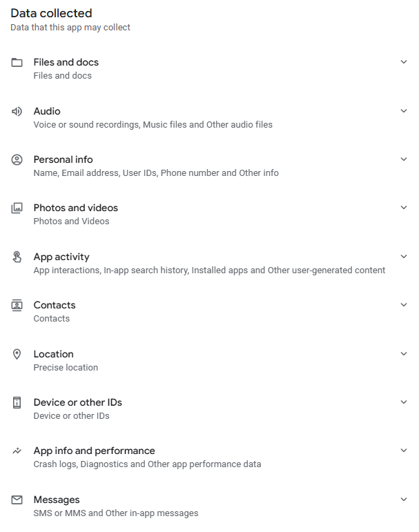
Task: Click the folder icon for Files and docs
Action: (17, 63)
